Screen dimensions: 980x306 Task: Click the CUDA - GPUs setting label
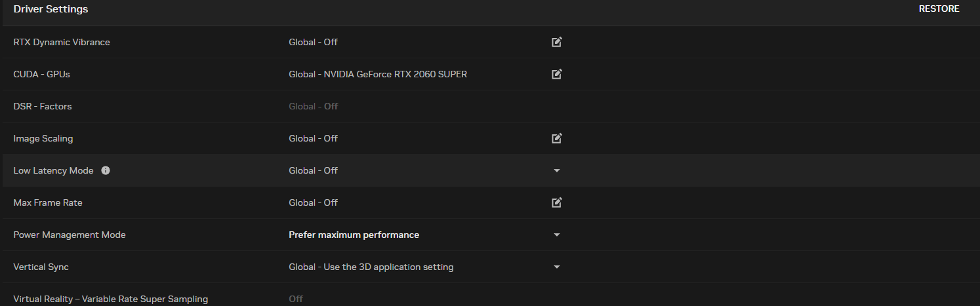(x=41, y=74)
